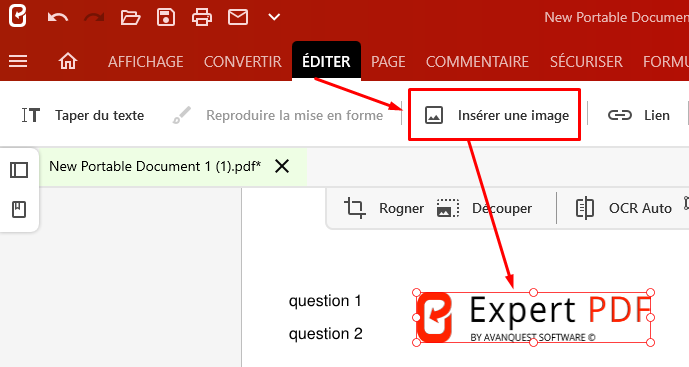Open the COMMENTAIRE tab
The image size is (689, 367).
[x=477, y=62]
